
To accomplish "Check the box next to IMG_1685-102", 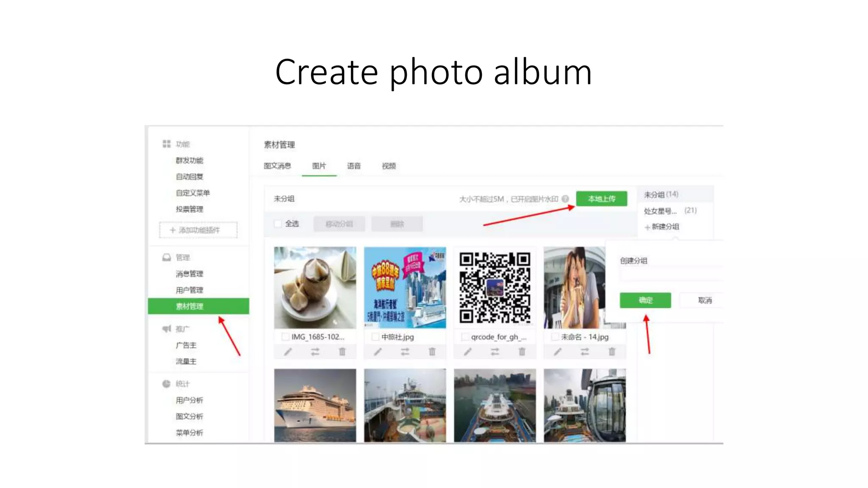I will point(286,337).
